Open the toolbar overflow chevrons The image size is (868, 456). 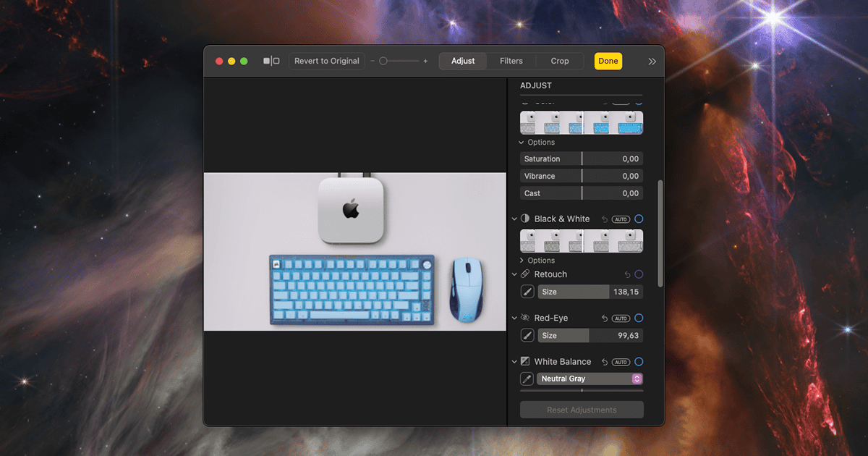pyautogui.click(x=652, y=62)
